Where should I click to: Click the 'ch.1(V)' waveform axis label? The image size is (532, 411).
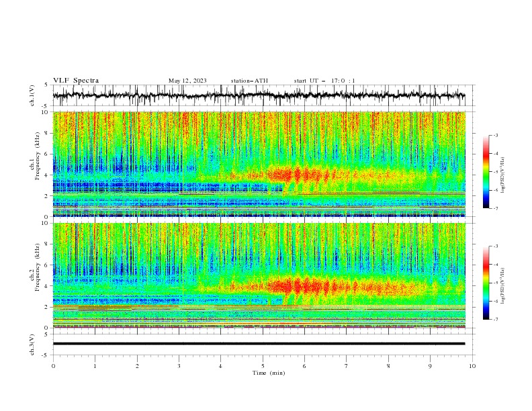32,95
